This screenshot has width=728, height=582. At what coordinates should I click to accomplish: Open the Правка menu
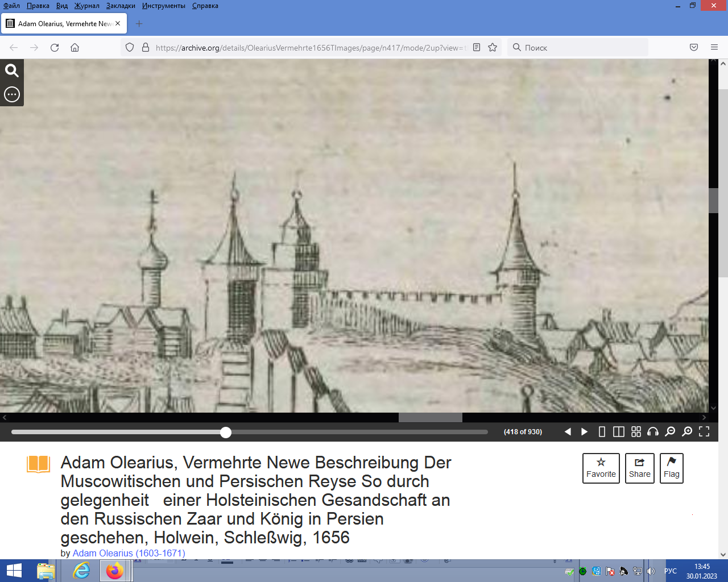pos(38,6)
